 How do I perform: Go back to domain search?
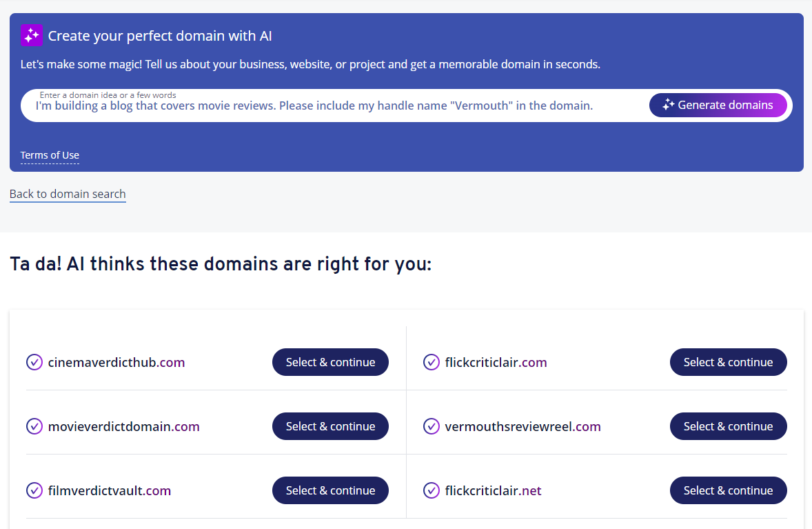[68, 194]
